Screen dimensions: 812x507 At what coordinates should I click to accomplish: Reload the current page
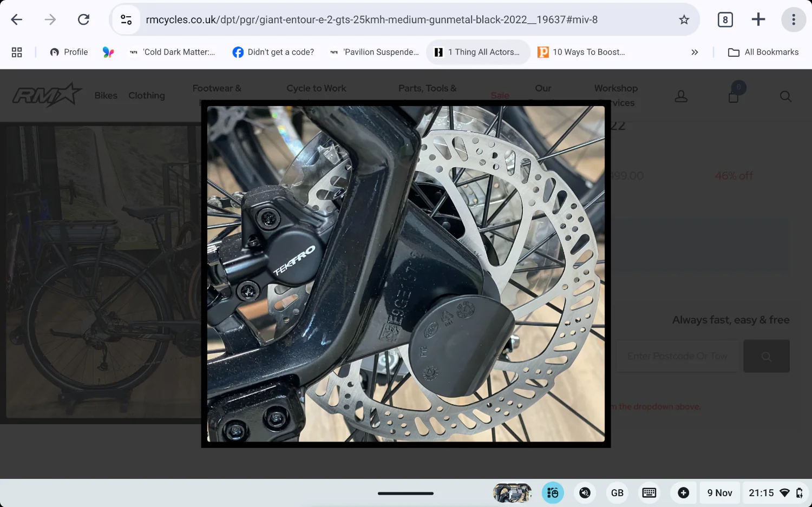tap(83, 19)
